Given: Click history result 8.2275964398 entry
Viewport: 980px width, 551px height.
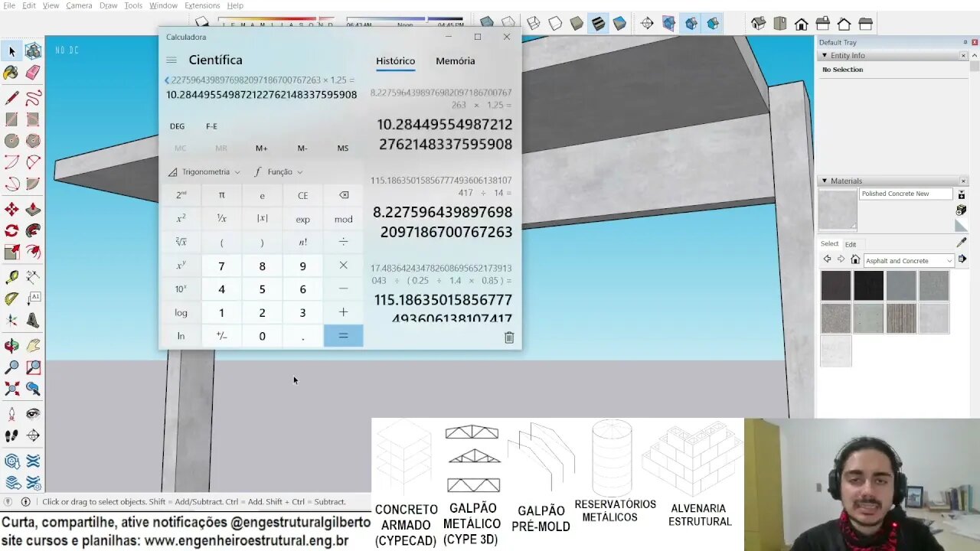Looking at the screenshot, I should [443, 222].
